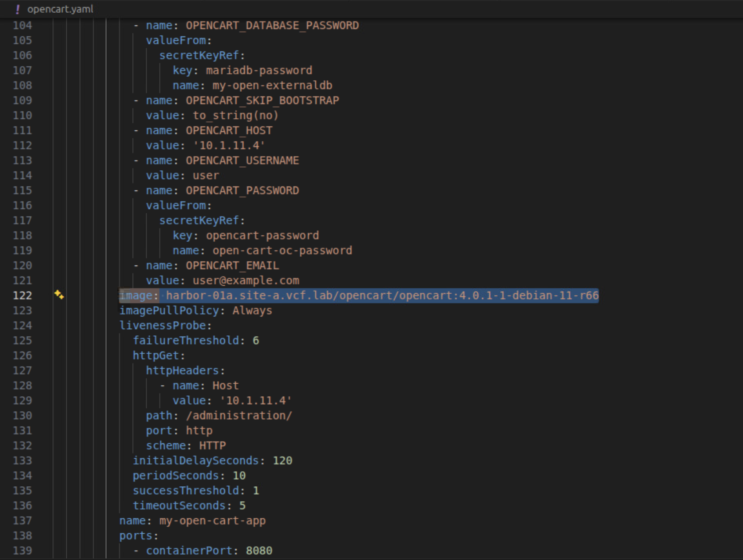This screenshot has width=743, height=560.
Task: Click the my-open-cart-app name value
Action: 213,521
